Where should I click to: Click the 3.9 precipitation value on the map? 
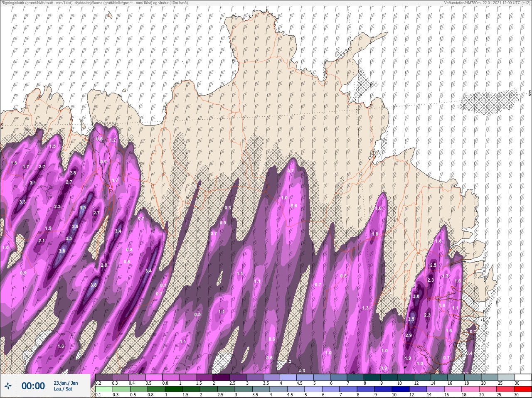[75, 226]
